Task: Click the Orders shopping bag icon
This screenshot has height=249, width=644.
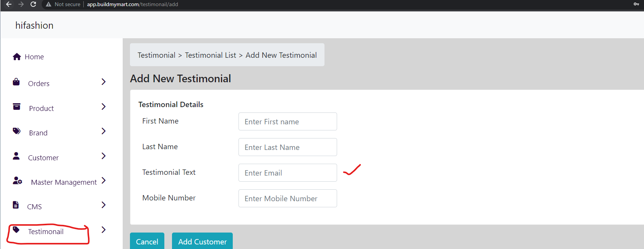Action: point(16,82)
